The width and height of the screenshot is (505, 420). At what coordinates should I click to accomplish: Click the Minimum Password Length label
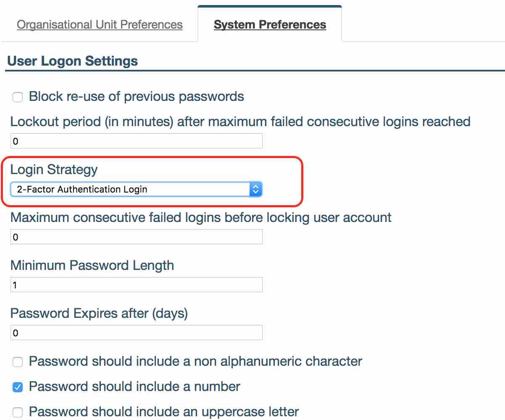(x=92, y=265)
